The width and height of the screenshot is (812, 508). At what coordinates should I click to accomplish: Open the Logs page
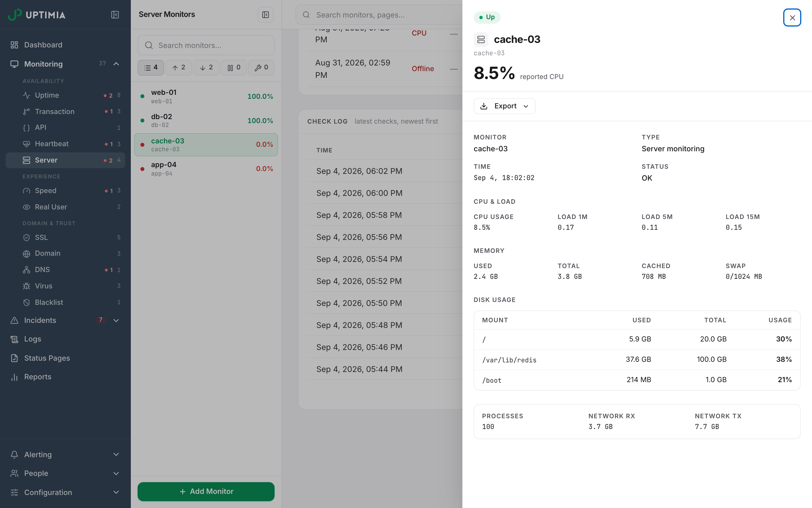coord(65,339)
